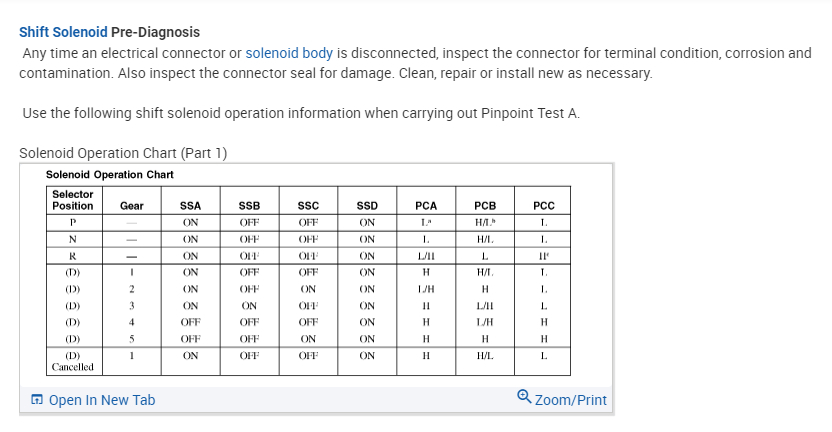Image resolution: width=832 pixels, height=432 pixels.
Task: Click the PCC column header
Action: [544, 206]
